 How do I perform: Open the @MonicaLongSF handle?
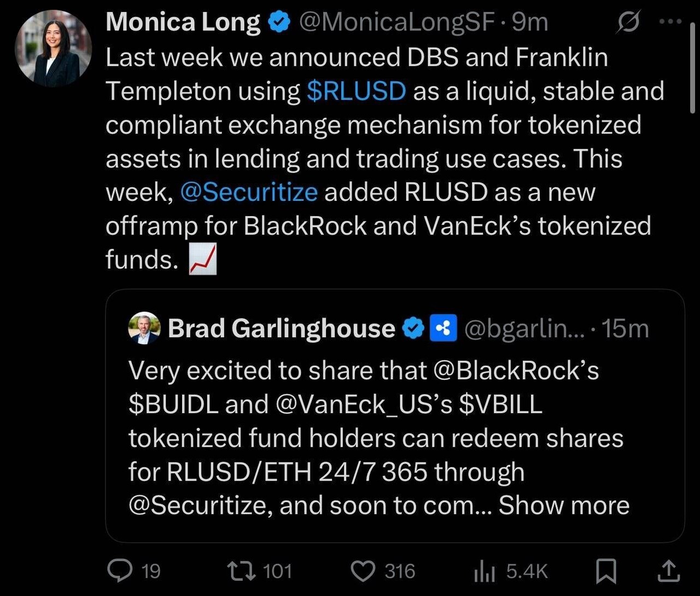click(396, 23)
